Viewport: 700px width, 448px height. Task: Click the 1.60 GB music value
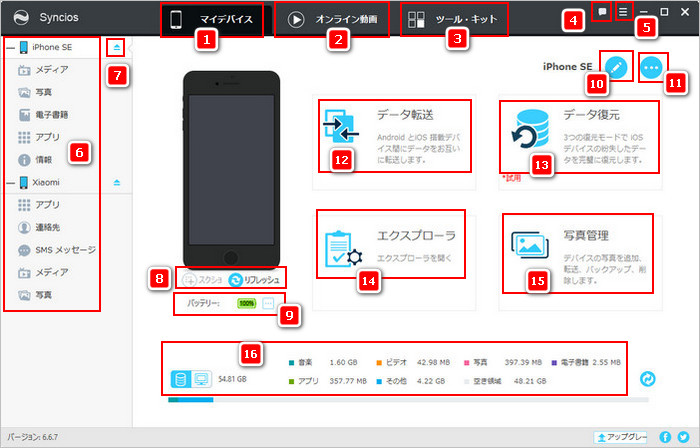343,363
